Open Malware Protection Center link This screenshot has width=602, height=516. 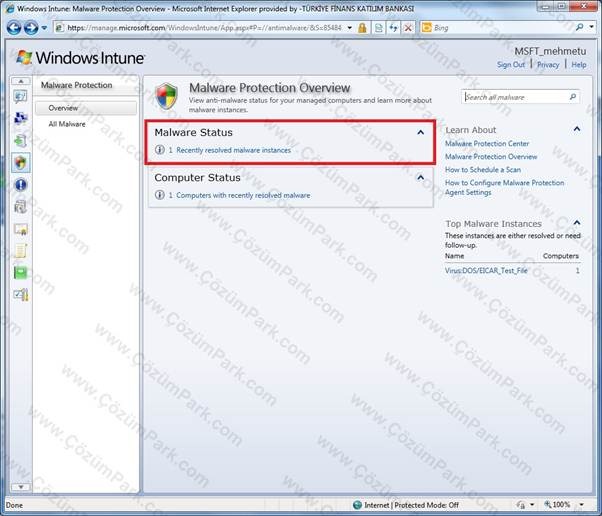tap(487, 143)
